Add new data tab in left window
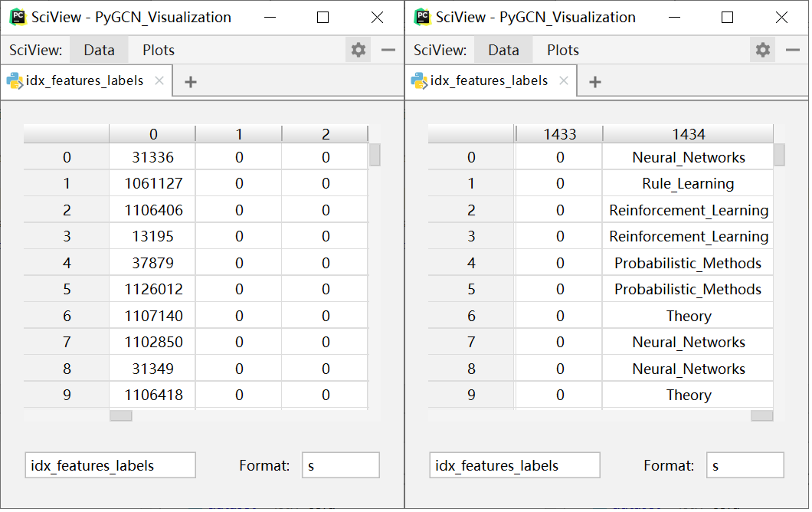Viewport: 812px width, 512px height. (x=191, y=82)
